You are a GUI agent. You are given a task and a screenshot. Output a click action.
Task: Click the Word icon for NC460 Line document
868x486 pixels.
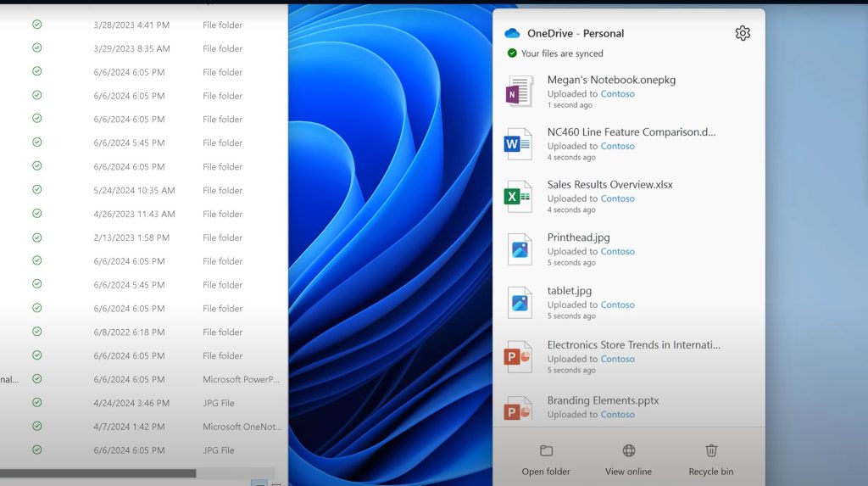point(518,144)
